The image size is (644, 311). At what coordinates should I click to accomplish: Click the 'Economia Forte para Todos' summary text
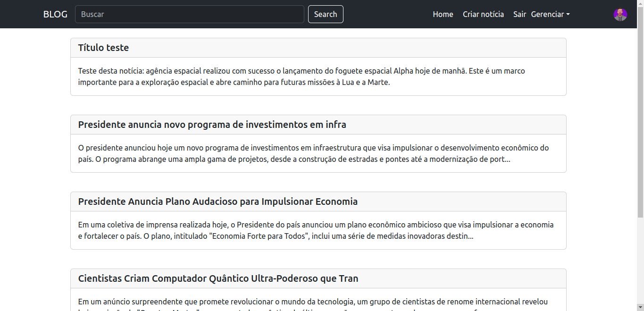316,230
